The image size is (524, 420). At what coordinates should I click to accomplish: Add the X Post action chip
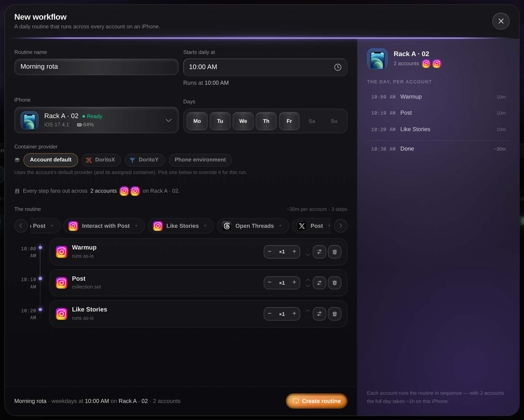click(x=312, y=226)
